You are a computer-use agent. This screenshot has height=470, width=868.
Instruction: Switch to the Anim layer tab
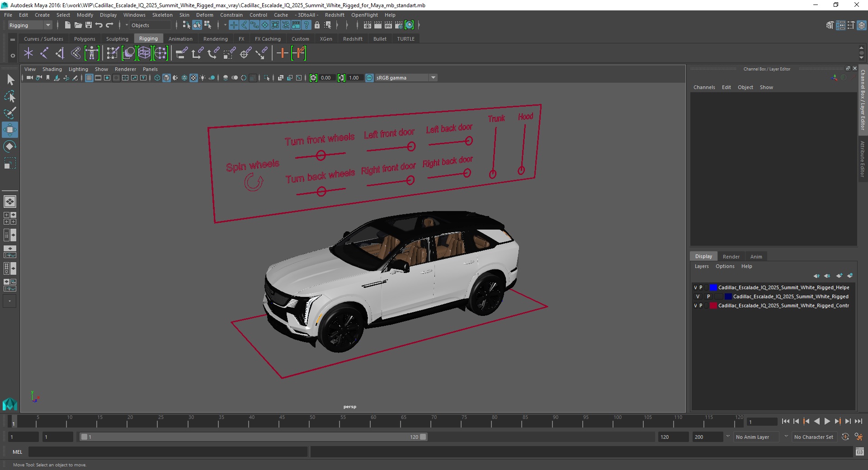tap(756, 257)
